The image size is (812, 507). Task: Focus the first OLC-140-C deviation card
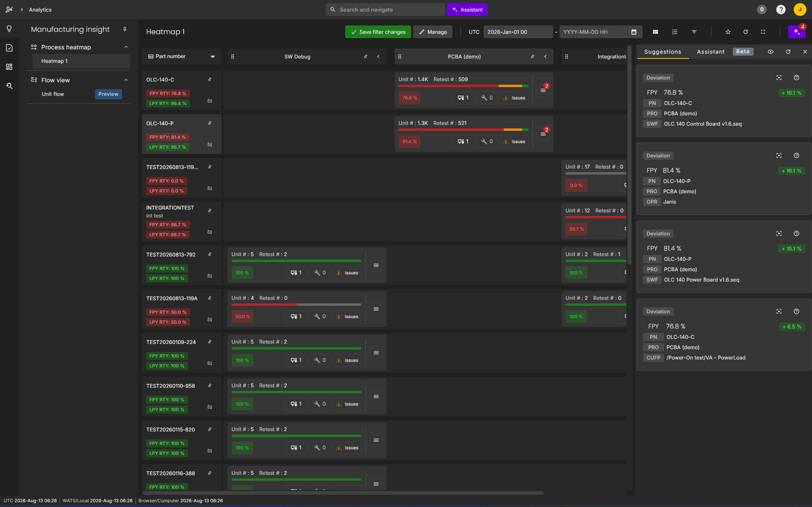pos(779,78)
